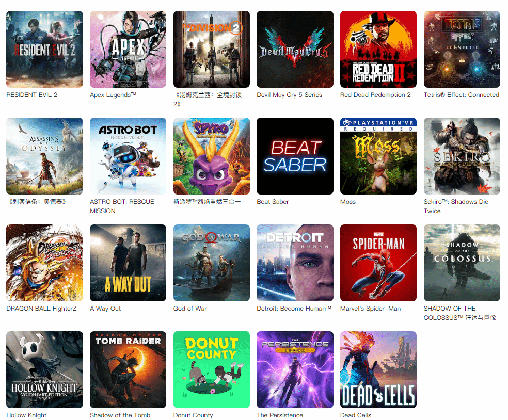
Task: Open The Division 2 cover image
Action: (x=212, y=49)
